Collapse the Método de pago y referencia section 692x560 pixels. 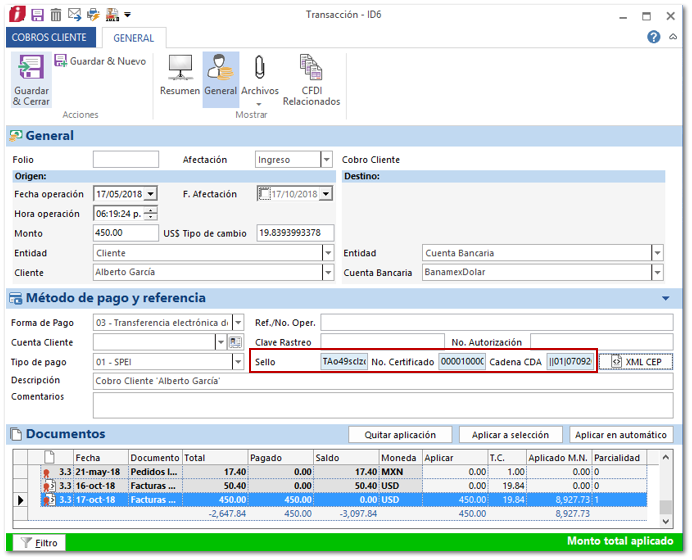(x=666, y=298)
